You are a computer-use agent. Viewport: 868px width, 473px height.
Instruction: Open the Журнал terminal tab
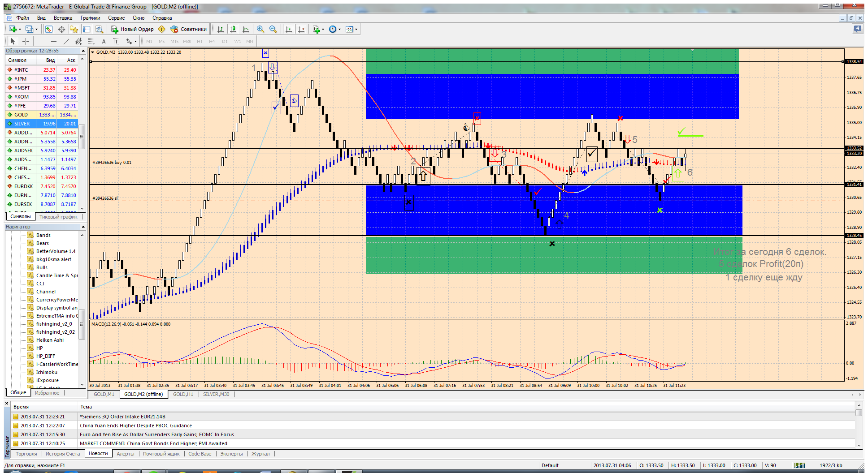coord(260,454)
